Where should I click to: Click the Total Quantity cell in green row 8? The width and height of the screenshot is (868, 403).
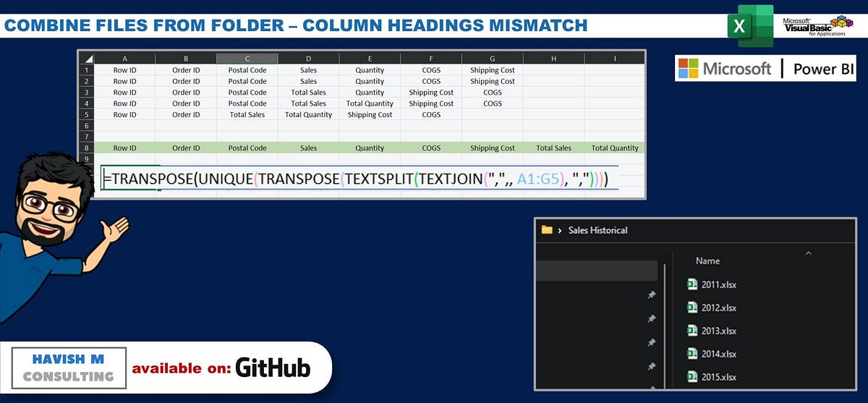click(x=615, y=148)
